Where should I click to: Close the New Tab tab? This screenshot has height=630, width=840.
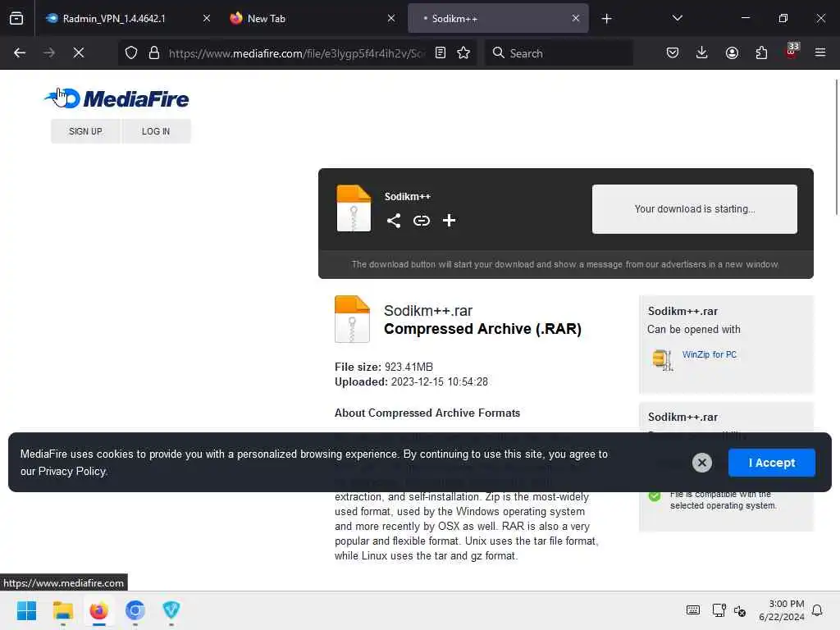click(391, 18)
